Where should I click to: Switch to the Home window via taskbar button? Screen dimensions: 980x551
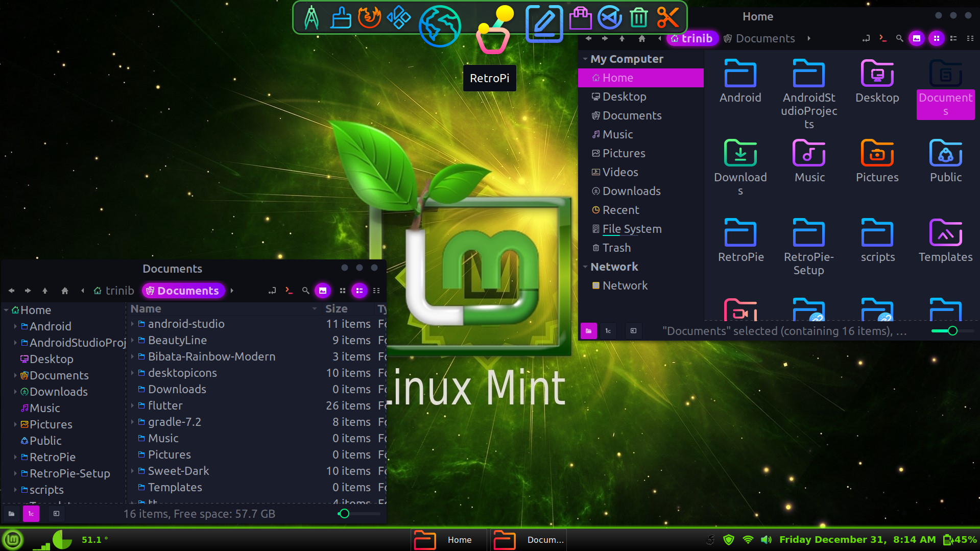coord(448,540)
